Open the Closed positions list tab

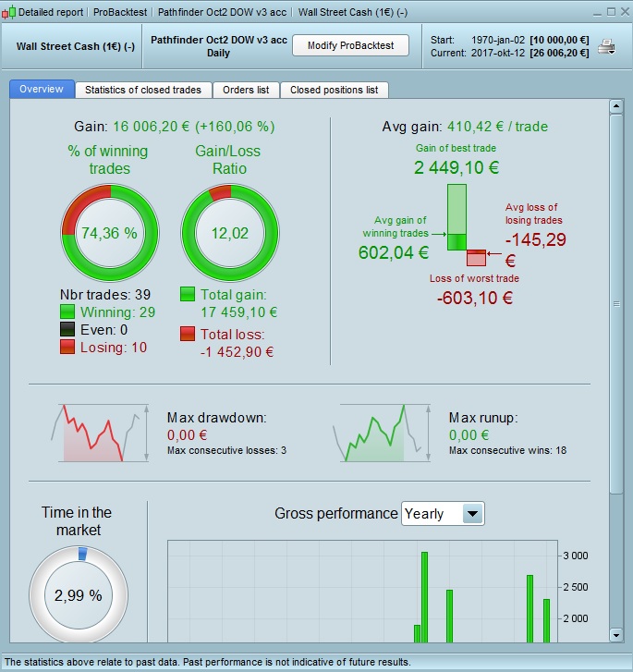335,90
